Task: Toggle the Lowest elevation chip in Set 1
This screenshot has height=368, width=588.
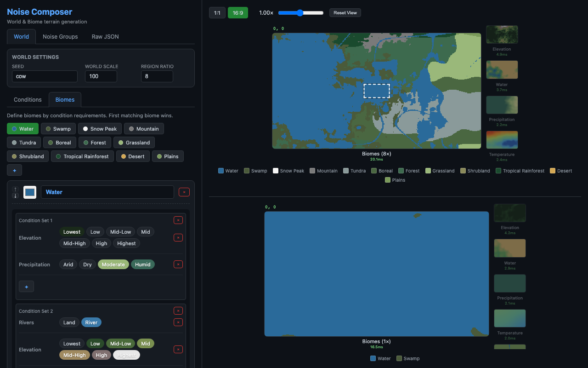Action: click(72, 232)
